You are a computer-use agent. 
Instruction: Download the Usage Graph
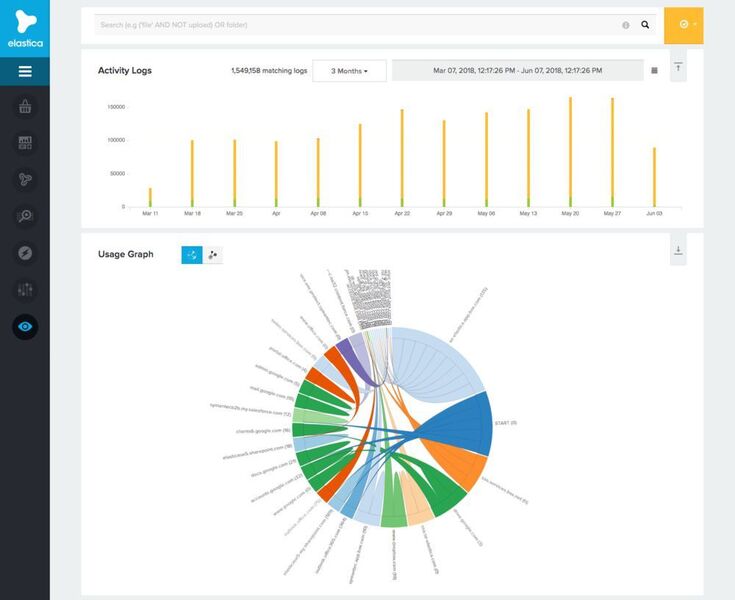pyautogui.click(x=678, y=250)
